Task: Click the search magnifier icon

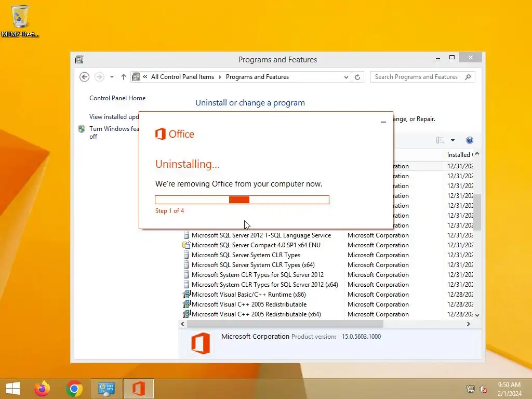Action: coord(468,77)
